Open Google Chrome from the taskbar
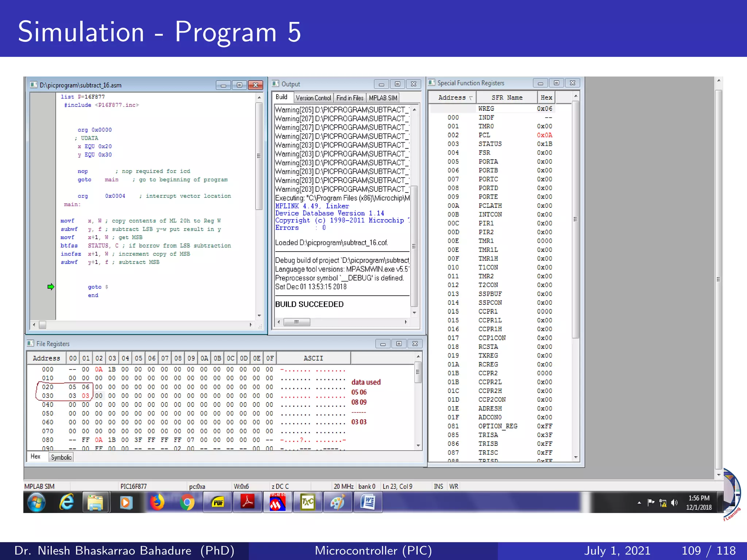 point(187,502)
